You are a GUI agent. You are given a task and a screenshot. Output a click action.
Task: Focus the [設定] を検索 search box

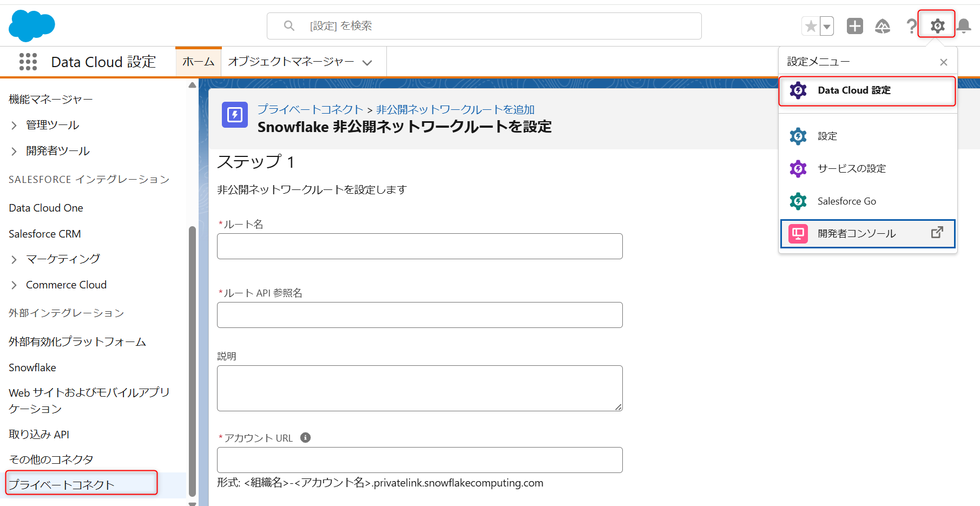pos(484,26)
